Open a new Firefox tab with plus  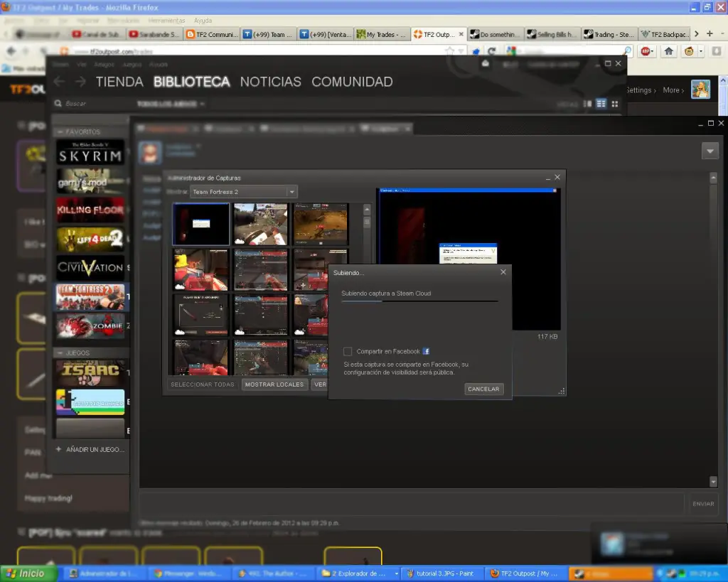coord(710,33)
